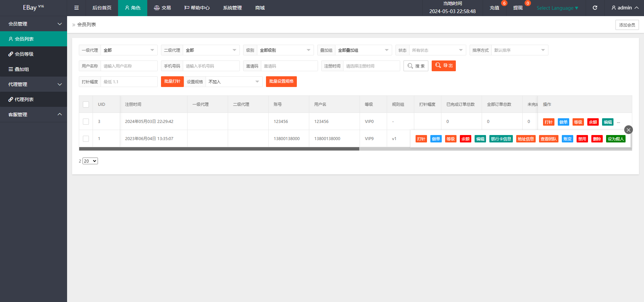Image resolution: width=644 pixels, height=302 pixels.
Task: Click the 充值 notification with badge
Action: click(494, 8)
